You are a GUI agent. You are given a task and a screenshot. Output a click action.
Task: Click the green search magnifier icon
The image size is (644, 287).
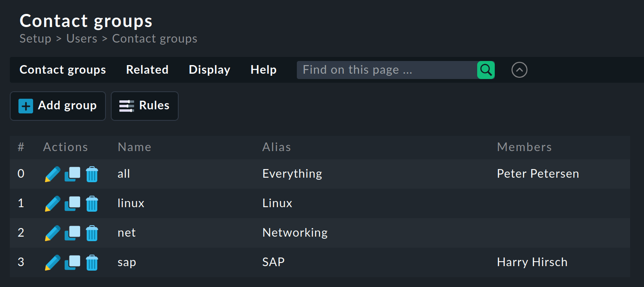pyautogui.click(x=486, y=70)
